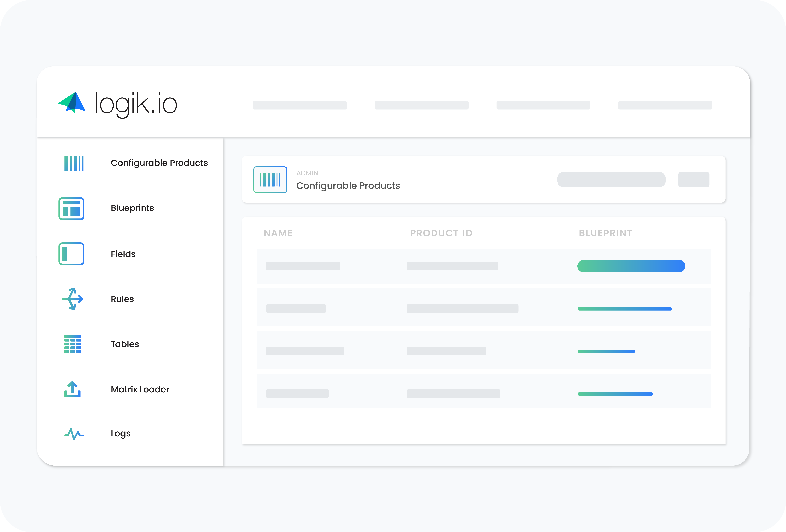Open the Configurable Products sidebar item
This screenshot has height=532, width=786.
pyautogui.click(x=159, y=163)
